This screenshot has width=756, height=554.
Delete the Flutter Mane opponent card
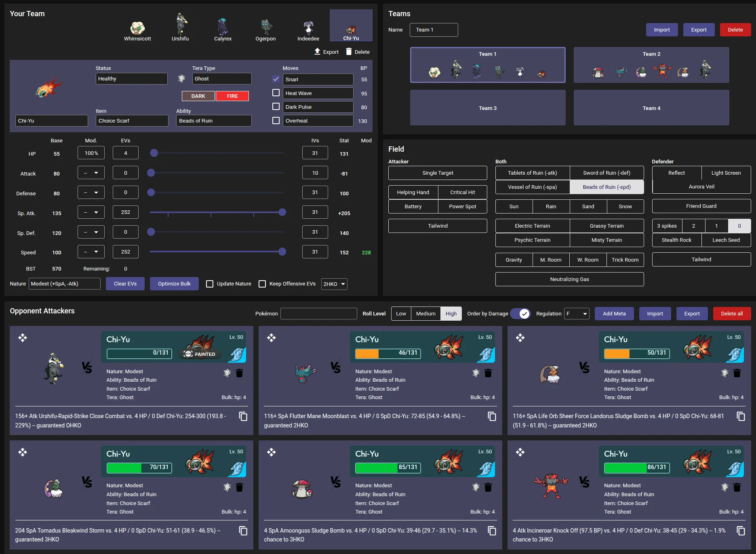coord(488,373)
